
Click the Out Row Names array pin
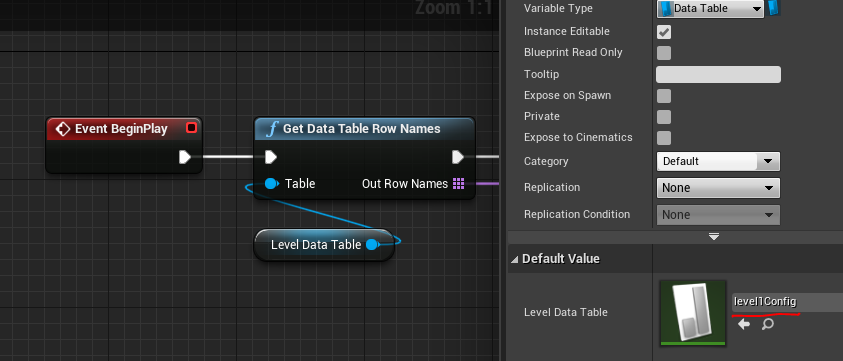[459, 184]
